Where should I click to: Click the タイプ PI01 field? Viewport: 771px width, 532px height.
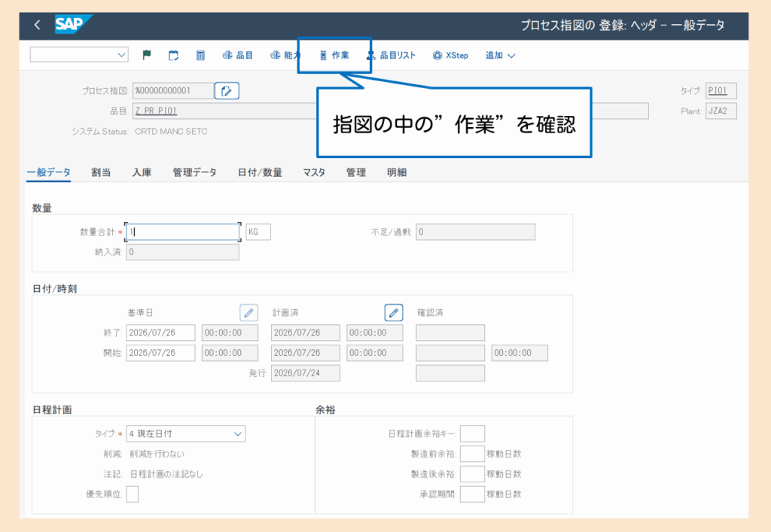click(721, 91)
